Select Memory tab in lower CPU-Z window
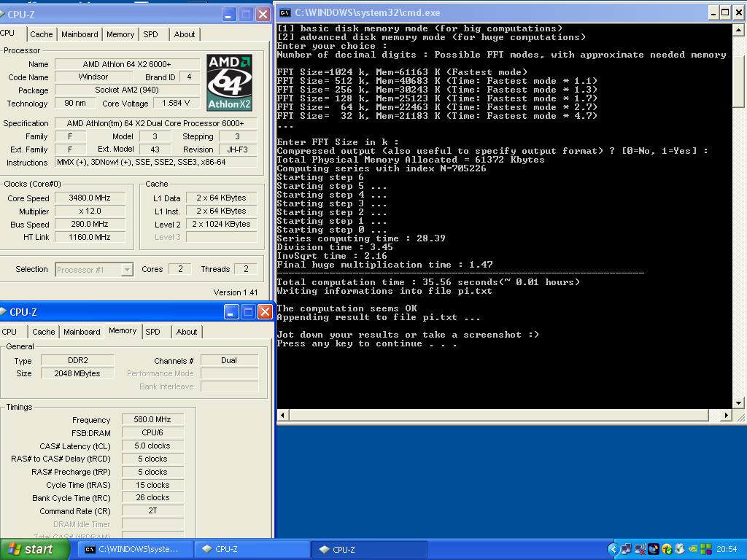Viewport: 747px width, 560px height. tap(123, 330)
